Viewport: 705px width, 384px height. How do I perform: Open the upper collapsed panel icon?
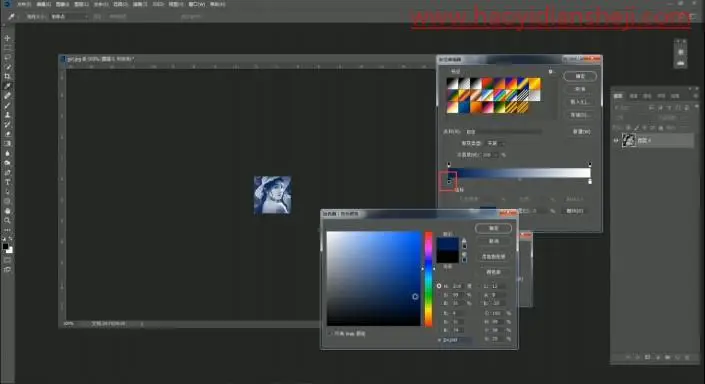point(681,52)
